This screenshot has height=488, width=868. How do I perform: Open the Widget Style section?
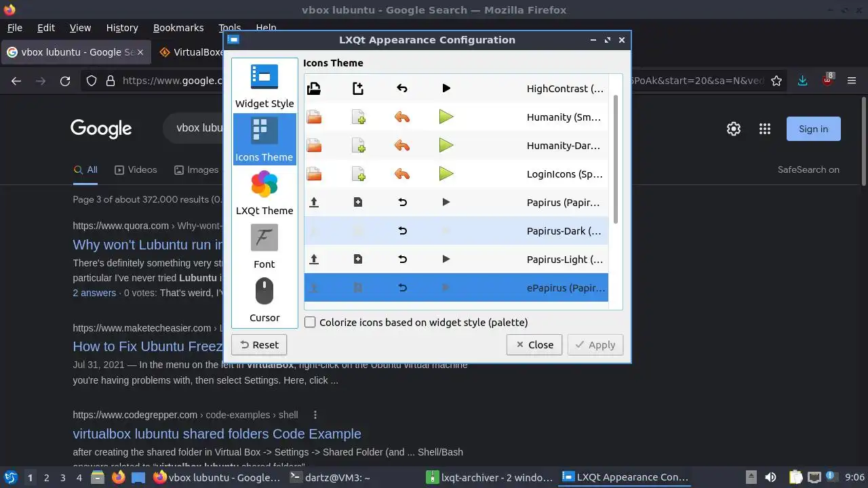pos(264,86)
